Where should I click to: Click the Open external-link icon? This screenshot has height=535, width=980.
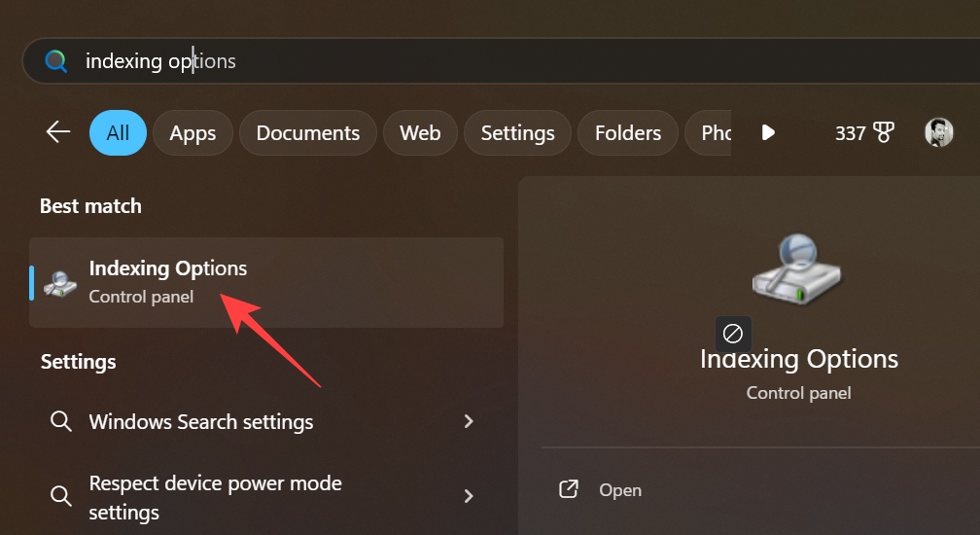point(569,489)
